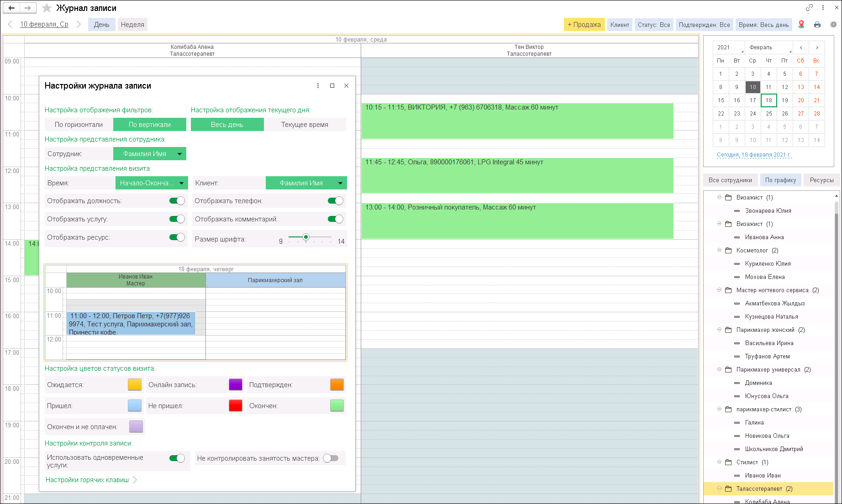Copy link using chain icon
The image size is (842, 504).
(809, 8)
